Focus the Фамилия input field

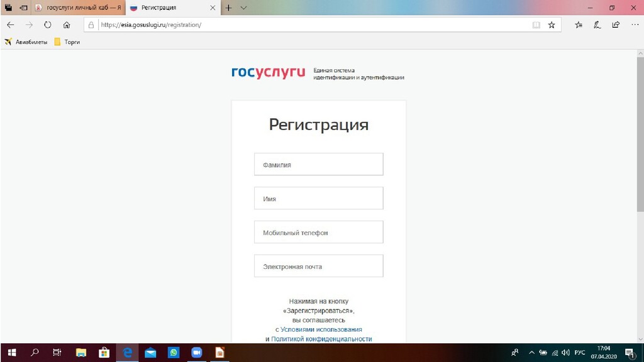pyautogui.click(x=319, y=164)
